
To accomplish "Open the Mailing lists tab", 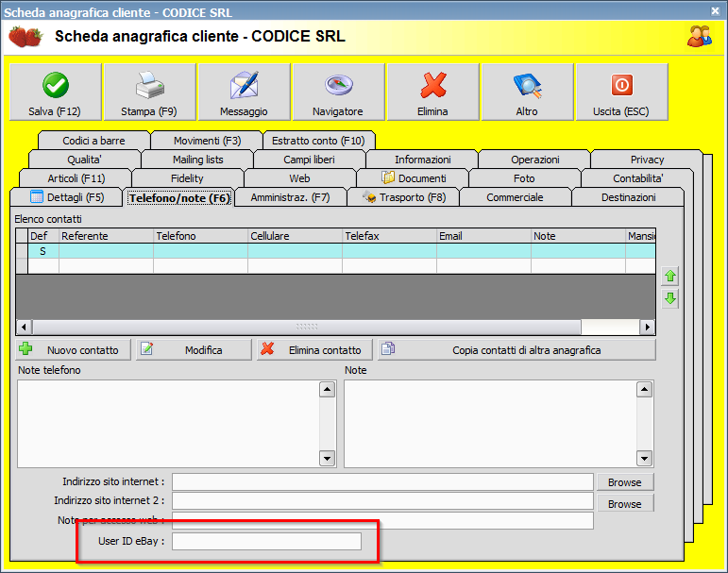I will 197,160.
